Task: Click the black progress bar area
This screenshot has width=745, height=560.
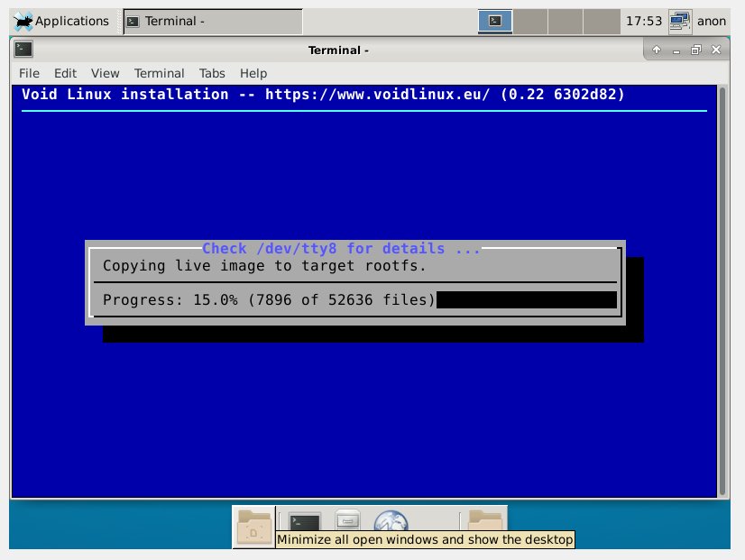Action: tap(527, 299)
